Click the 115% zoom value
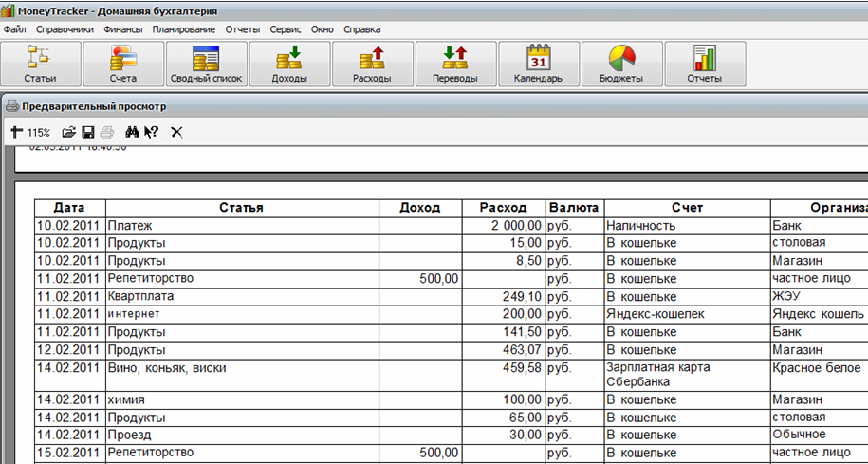 pyautogui.click(x=39, y=132)
